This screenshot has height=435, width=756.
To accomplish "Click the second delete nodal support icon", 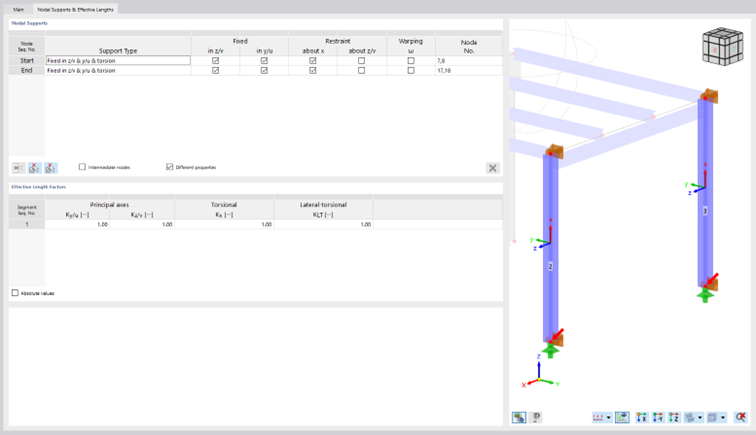I will click(51, 167).
